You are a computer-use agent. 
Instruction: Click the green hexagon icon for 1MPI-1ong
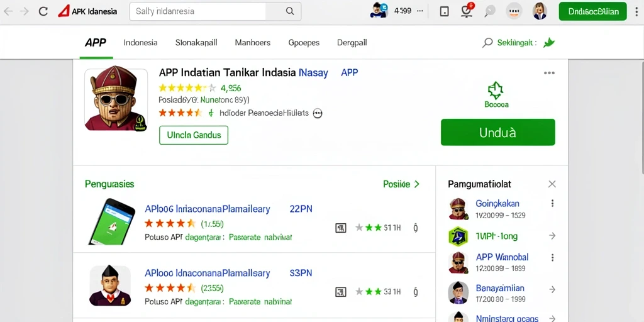coord(458,236)
